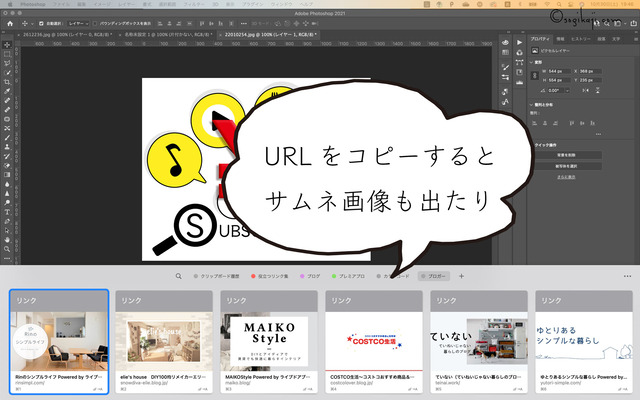Open the プロパティ panel tab
640x400 pixels.
[540, 39]
